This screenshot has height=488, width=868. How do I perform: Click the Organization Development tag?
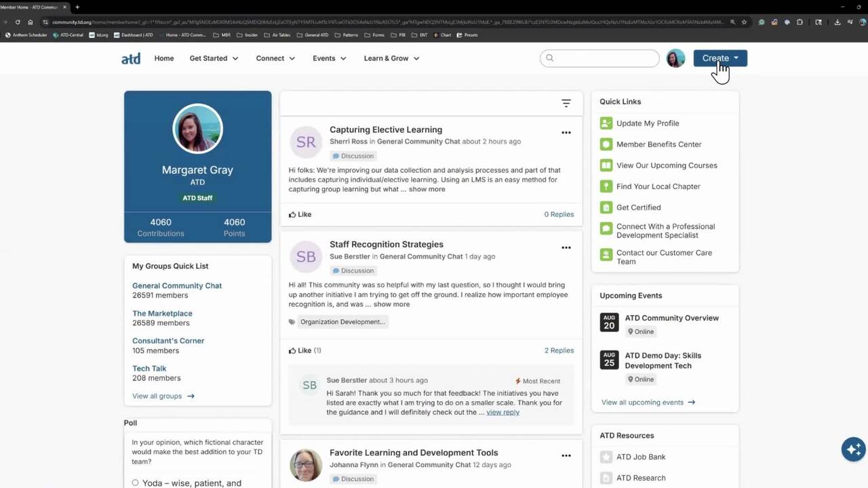click(x=342, y=322)
